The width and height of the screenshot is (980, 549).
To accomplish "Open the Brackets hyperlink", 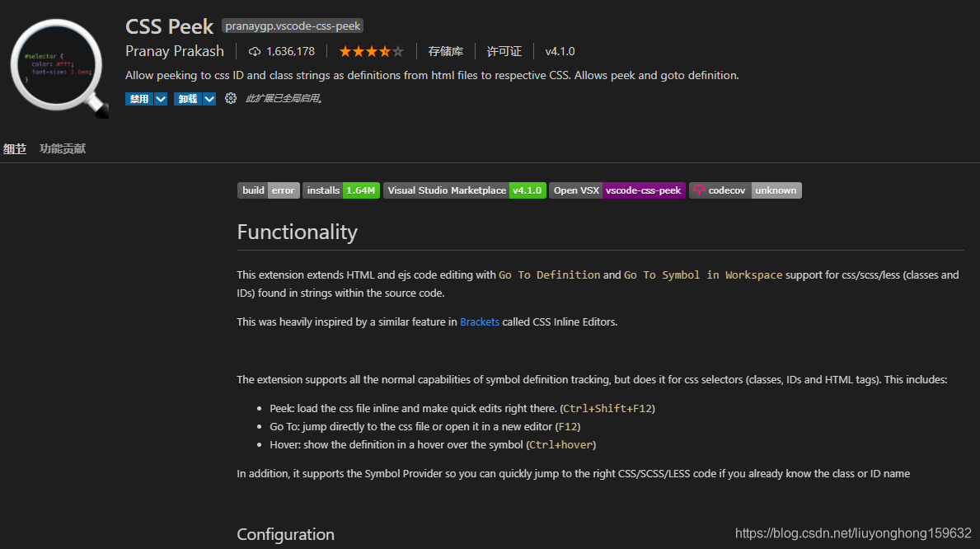I will point(480,322).
